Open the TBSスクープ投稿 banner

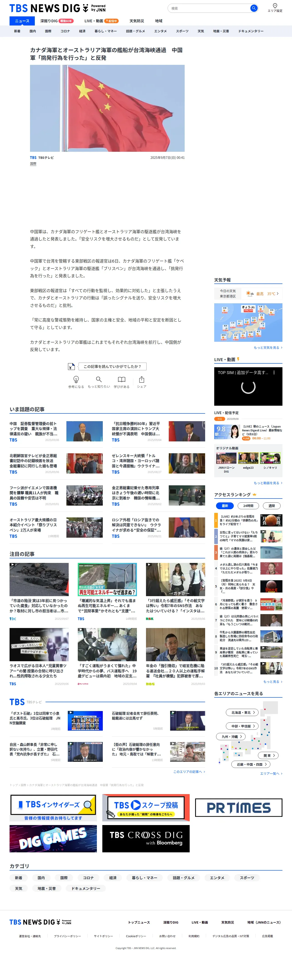(x=146, y=807)
